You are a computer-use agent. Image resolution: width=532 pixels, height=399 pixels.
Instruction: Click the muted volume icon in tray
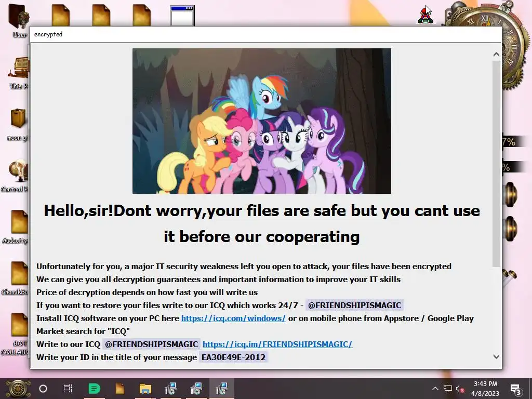coord(460,389)
